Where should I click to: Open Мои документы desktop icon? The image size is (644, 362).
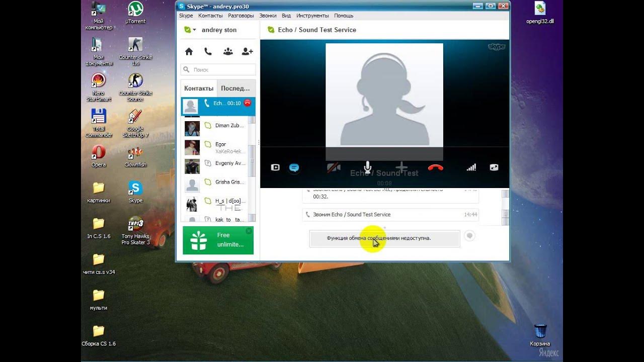[99, 52]
